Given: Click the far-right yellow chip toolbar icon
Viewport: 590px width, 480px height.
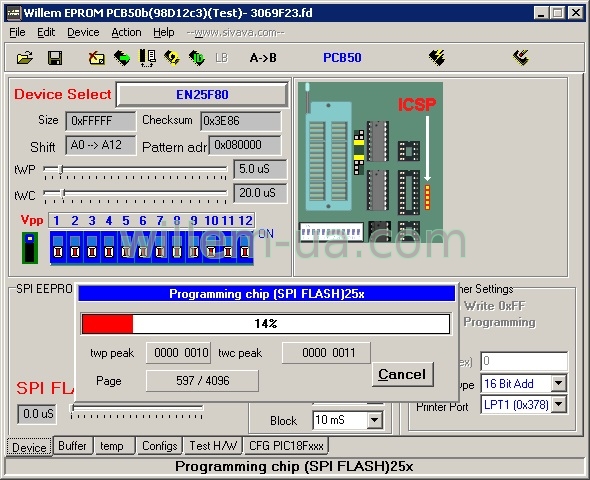Looking at the screenshot, I should (x=521, y=58).
